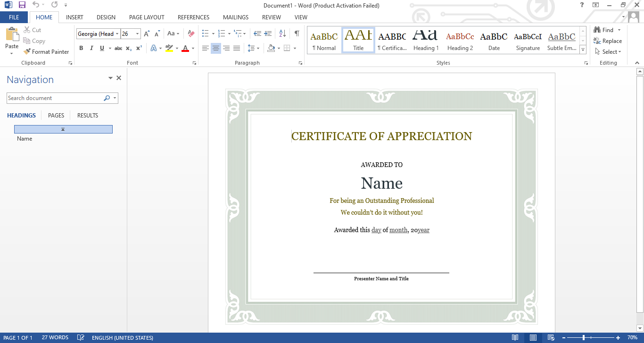644x343 pixels.
Task: Open the Font Color dropdown arrow
Action: click(192, 48)
